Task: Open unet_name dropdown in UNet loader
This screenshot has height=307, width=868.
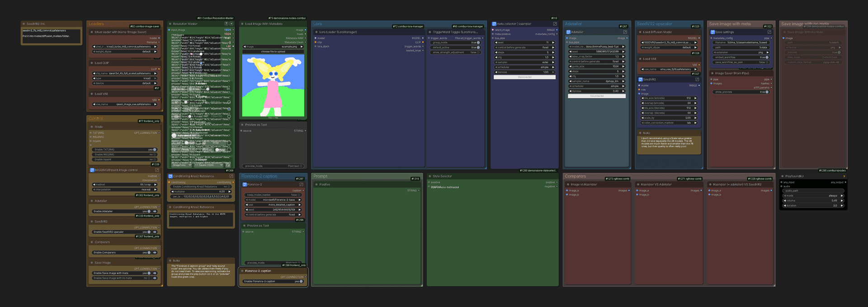Action: click(x=125, y=47)
